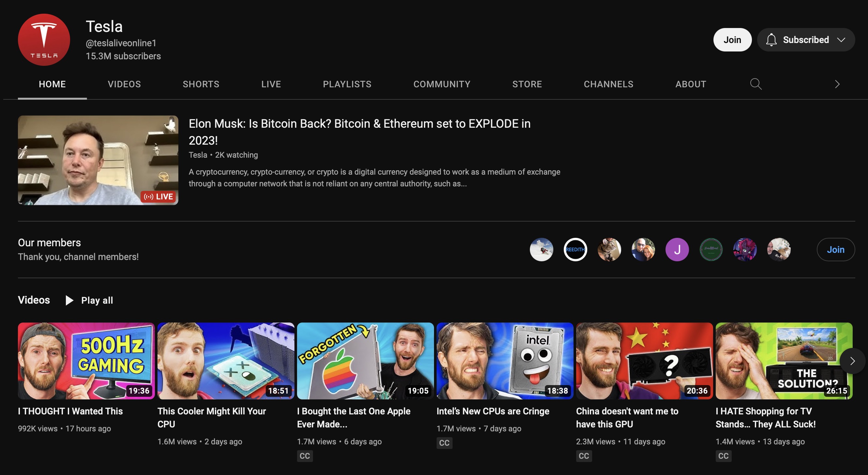The width and height of the screenshot is (868, 475).
Task: Open the channel search magnifier icon
Action: 756,84
